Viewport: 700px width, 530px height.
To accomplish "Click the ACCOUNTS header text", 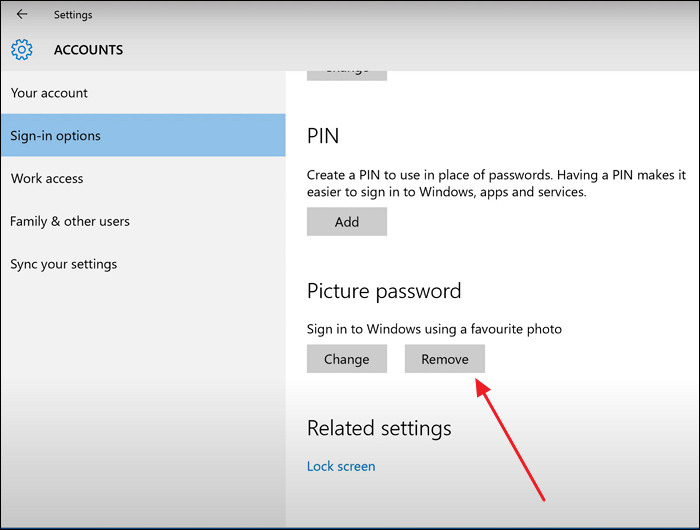I will [x=89, y=50].
